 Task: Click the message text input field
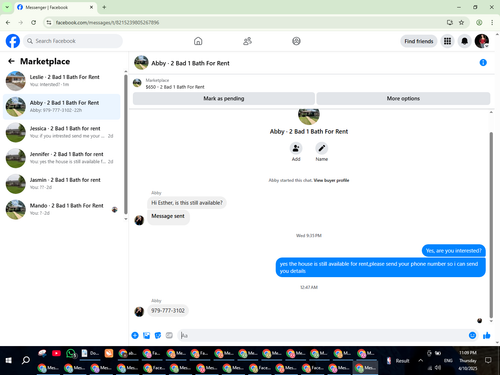323,335
